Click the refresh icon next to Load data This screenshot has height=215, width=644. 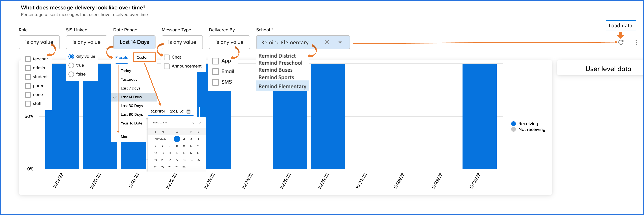click(621, 42)
